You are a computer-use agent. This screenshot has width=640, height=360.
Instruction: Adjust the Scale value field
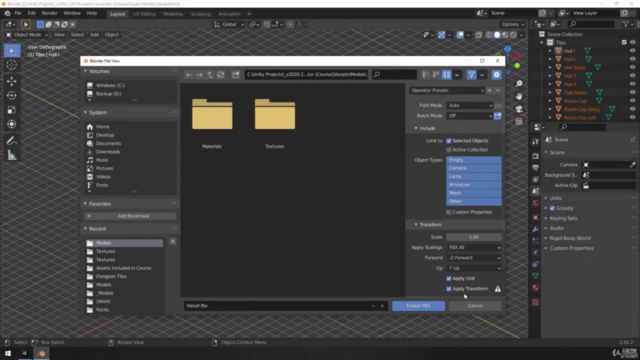click(474, 237)
